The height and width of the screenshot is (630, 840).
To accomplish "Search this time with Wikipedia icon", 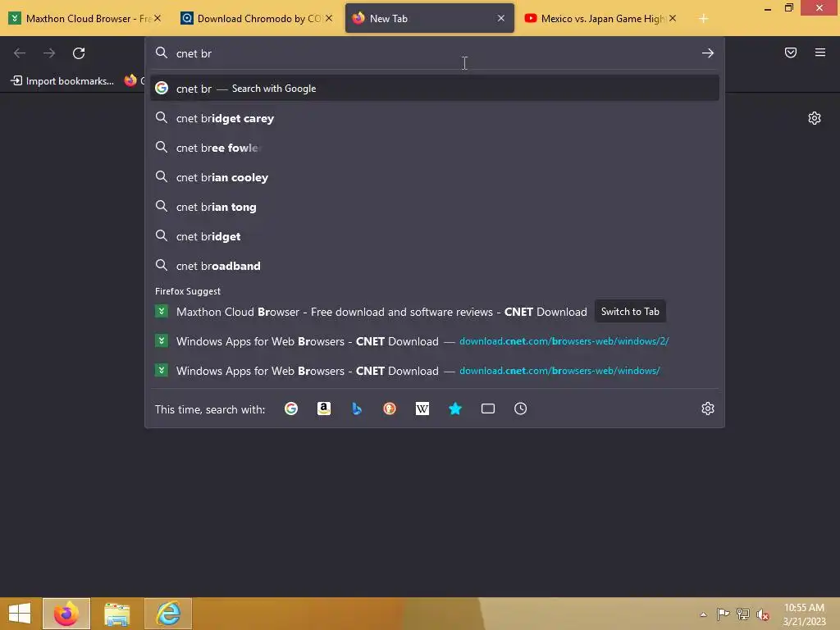I will (x=422, y=409).
